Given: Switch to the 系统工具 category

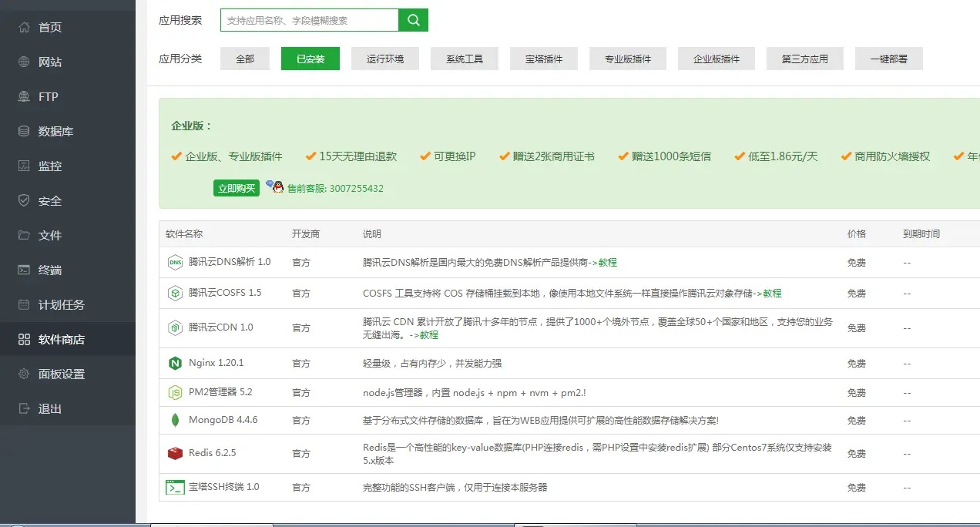Looking at the screenshot, I should 465,59.
